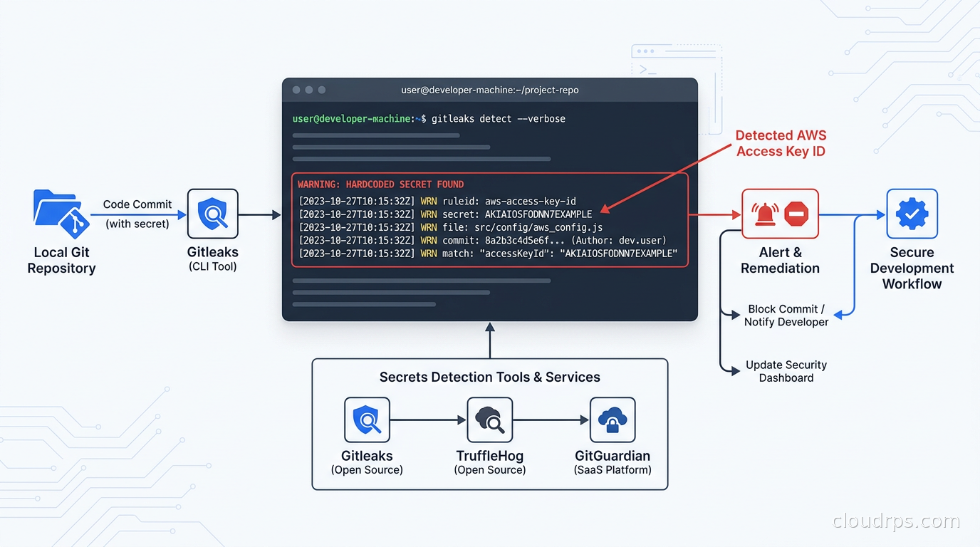Viewport: 980px width, 547px height.
Task: Click the WARNING: HARDCODED SECRET FOUND heading
Action: pyautogui.click(x=381, y=184)
